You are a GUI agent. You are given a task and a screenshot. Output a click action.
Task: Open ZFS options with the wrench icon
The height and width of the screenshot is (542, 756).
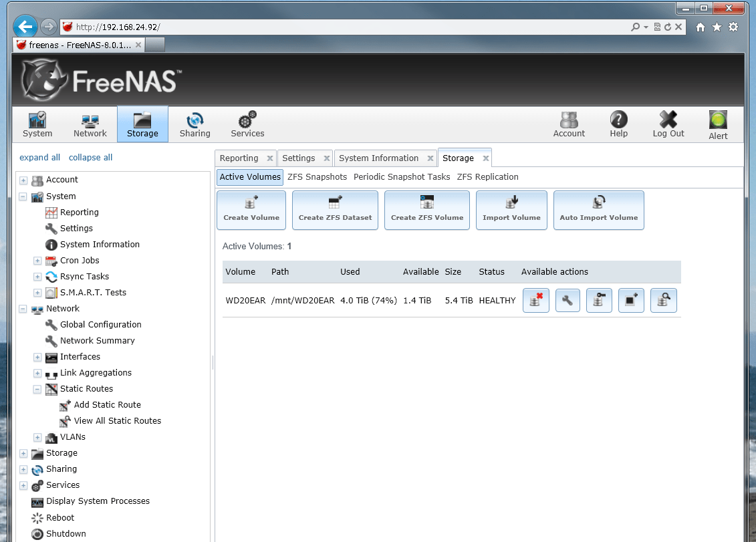[x=568, y=300]
